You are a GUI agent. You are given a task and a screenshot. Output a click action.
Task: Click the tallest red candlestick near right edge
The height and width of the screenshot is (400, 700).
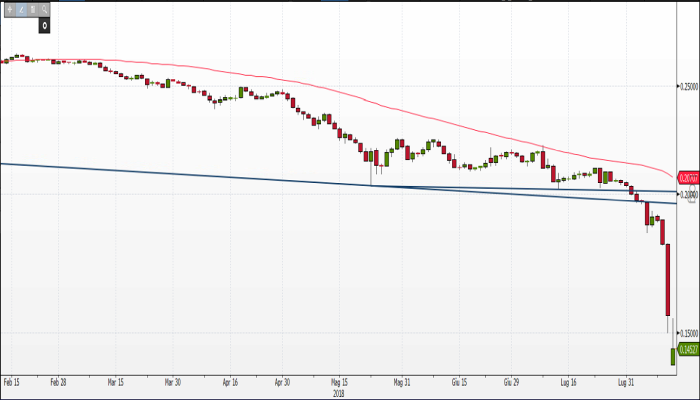(666, 280)
